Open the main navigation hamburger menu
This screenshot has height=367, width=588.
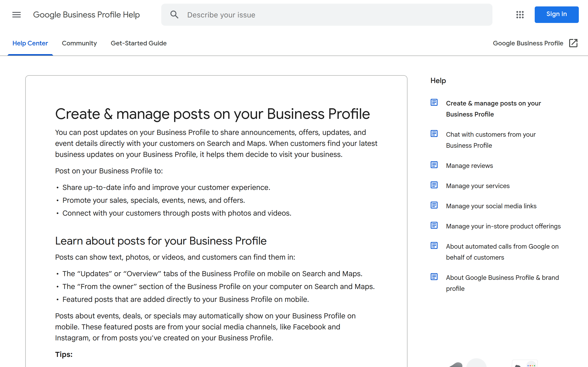click(16, 14)
